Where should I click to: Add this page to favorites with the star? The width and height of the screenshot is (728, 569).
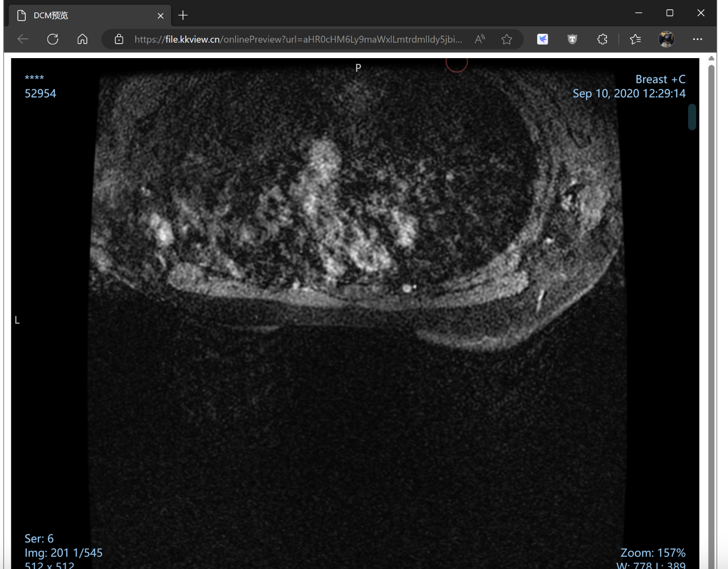[x=507, y=39]
